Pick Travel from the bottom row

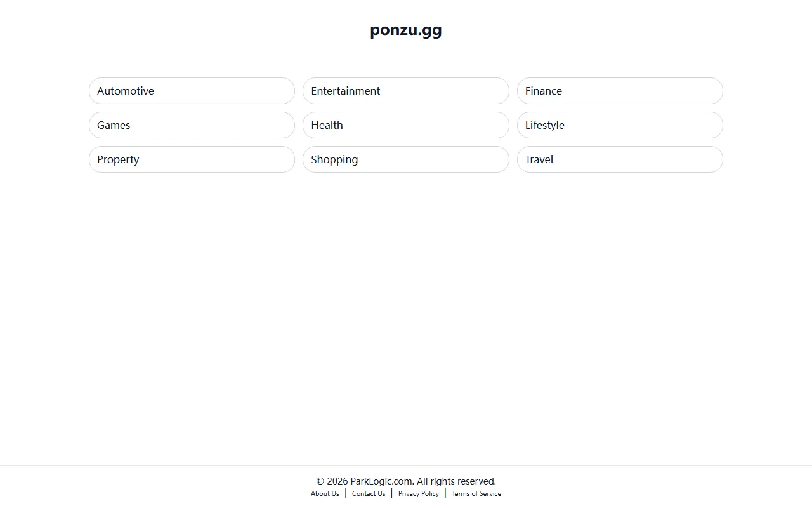tap(620, 159)
